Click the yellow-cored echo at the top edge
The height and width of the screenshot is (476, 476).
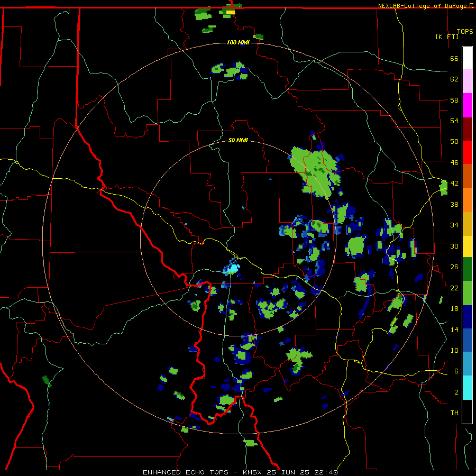(x=230, y=12)
